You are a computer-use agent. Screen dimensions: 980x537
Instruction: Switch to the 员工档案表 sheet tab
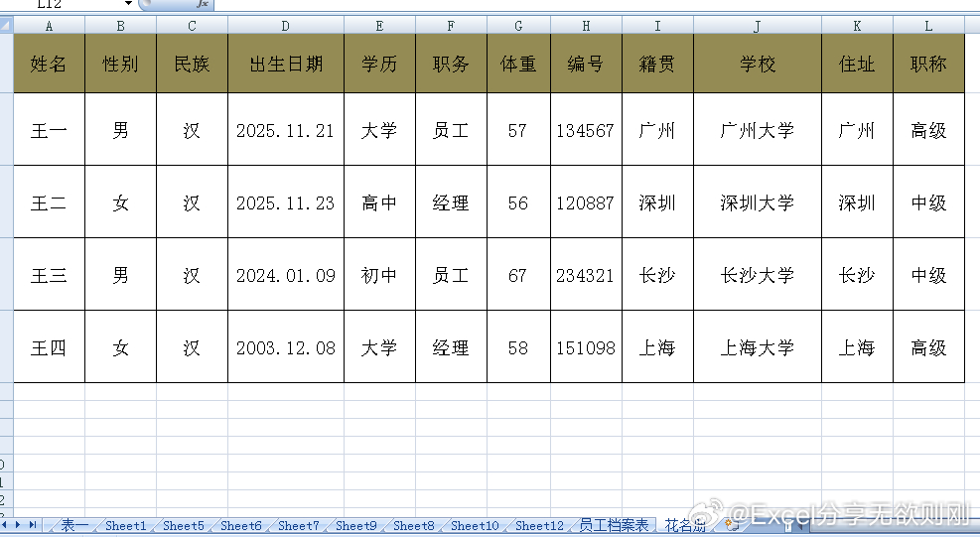[x=614, y=526]
